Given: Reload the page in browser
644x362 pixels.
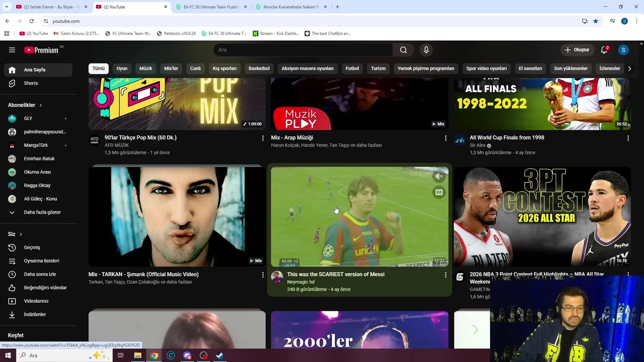Looking at the screenshot, I should 31,21.
